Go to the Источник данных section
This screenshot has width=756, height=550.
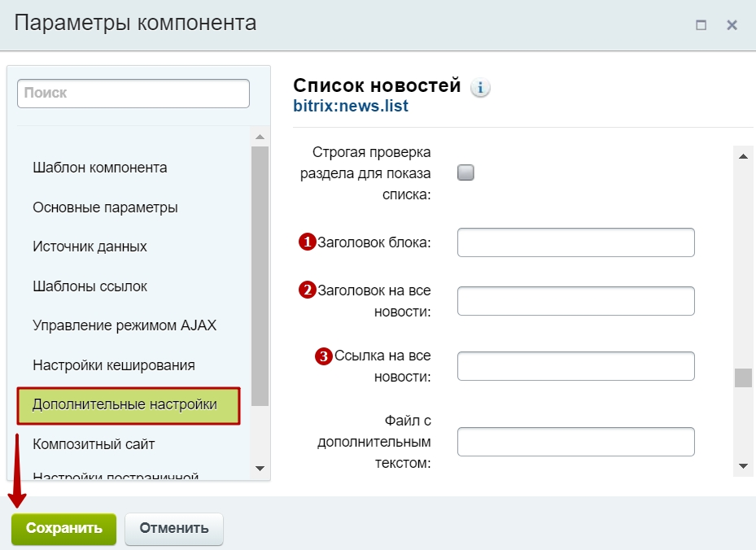point(90,247)
